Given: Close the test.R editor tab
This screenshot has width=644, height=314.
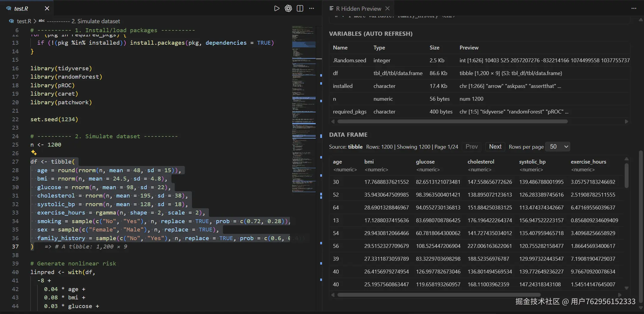Looking at the screenshot, I should pyautogui.click(x=47, y=8).
